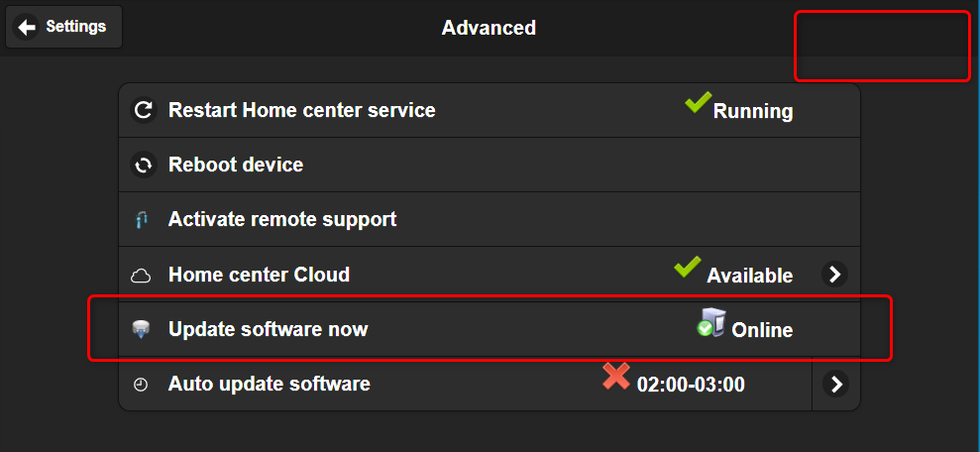980x452 pixels.
Task: Click Update software now
Action: pyautogui.click(x=269, y=329)
